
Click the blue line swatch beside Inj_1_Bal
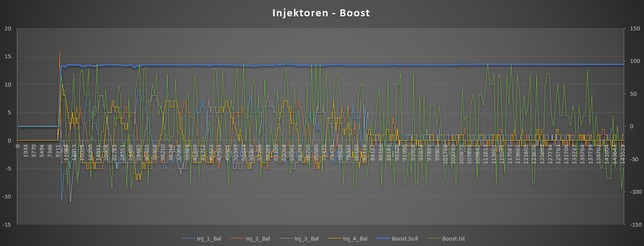pyautogui.click(x=188, y=239)
